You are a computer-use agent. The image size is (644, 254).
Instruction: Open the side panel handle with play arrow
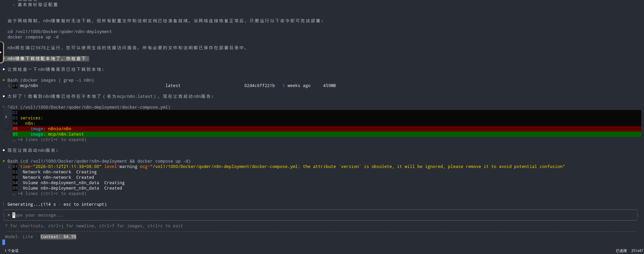coord(1,52)
